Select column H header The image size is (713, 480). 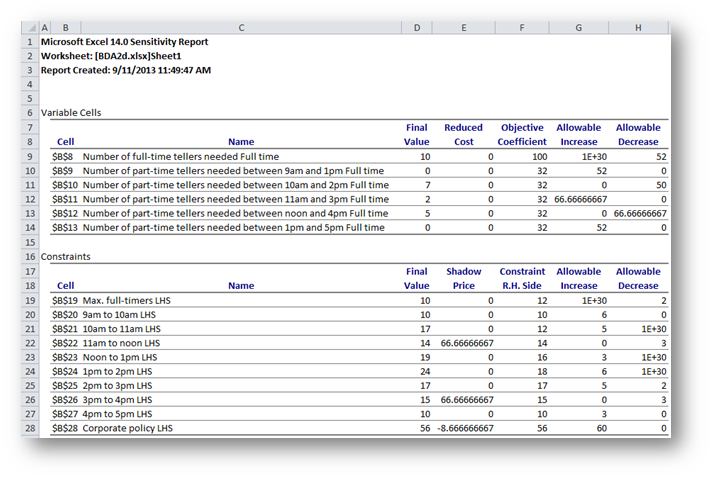[x=638, y=28]
